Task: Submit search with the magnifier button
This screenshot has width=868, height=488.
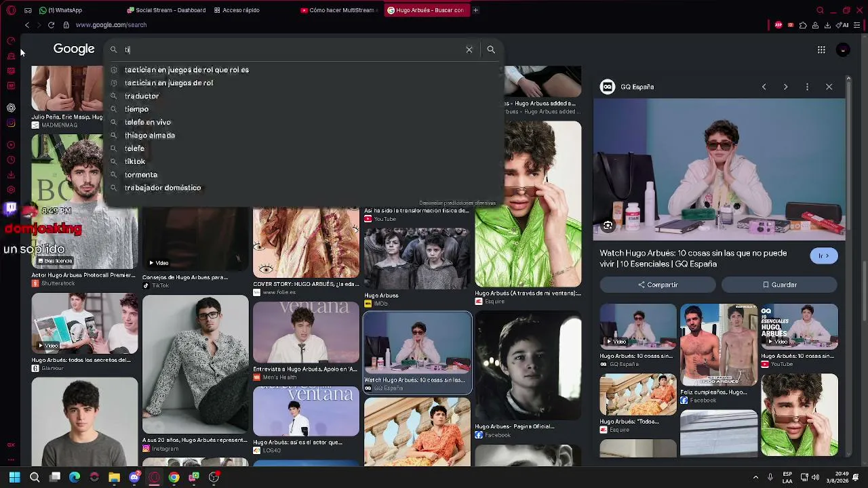Action: click(x=491, y=49)
